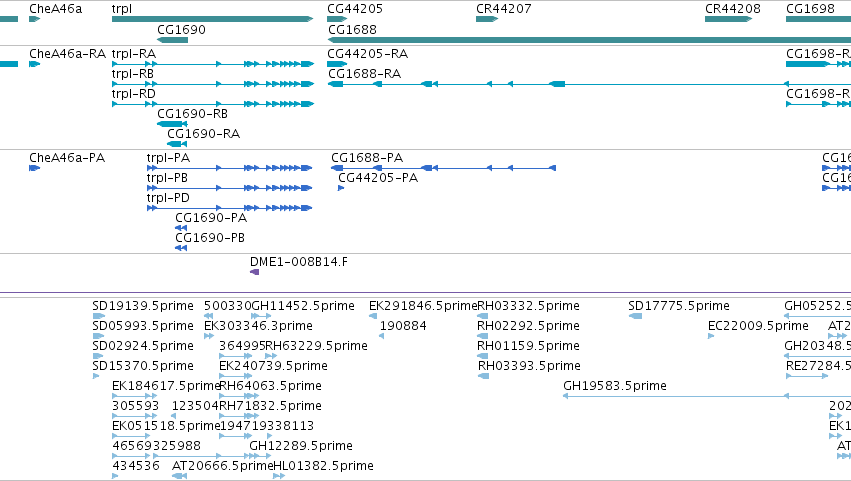
Task: Click the CG1690 gene bar
Action: [x=173, y=40]
